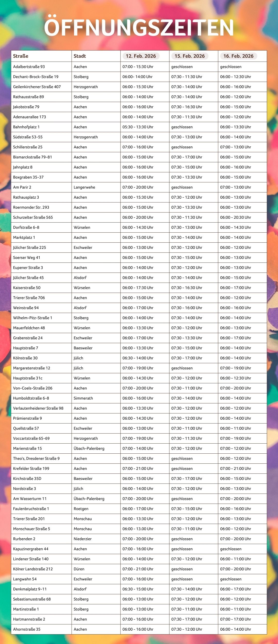Click the Geilenkirchener Straße 407 cell
Image resolution: width=278 pixels, height=644 pixels.
[37, 87]
